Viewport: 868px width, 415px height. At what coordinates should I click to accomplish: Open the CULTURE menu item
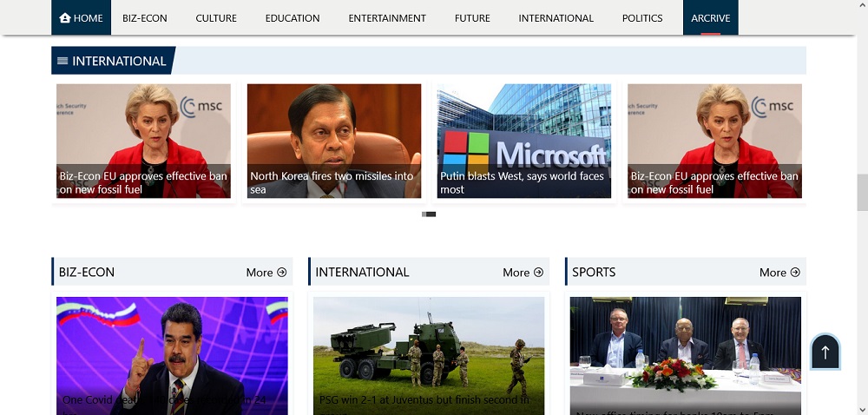coord(216,17)
